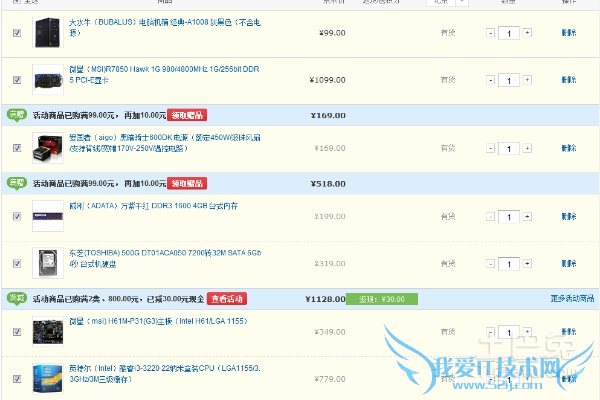Click the ¥1128.00 promo subtotal text
The height and width of the screenshot is (400, 600).
tap(325, 299)
